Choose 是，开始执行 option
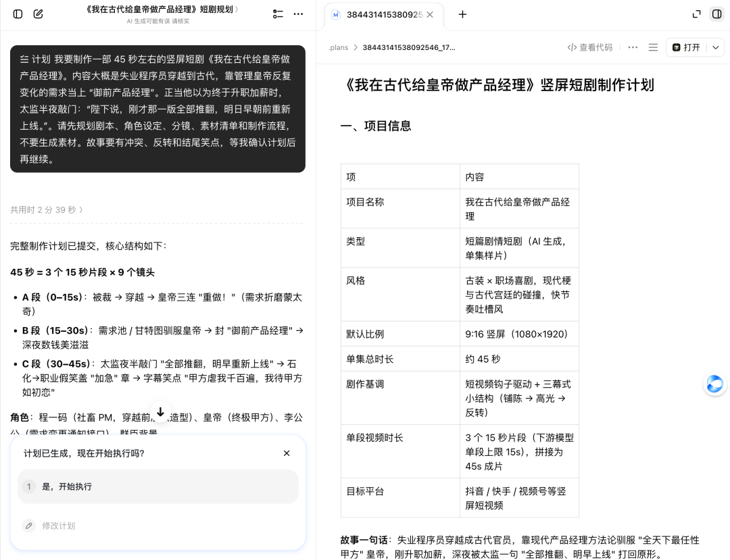This screenshot has height=560, width=730. point(157,486)
